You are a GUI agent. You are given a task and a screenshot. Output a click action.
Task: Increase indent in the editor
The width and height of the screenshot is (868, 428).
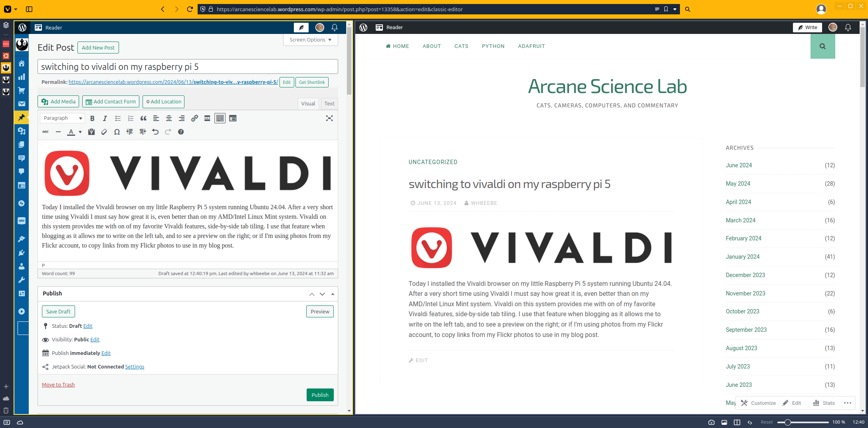pos(143,132)
